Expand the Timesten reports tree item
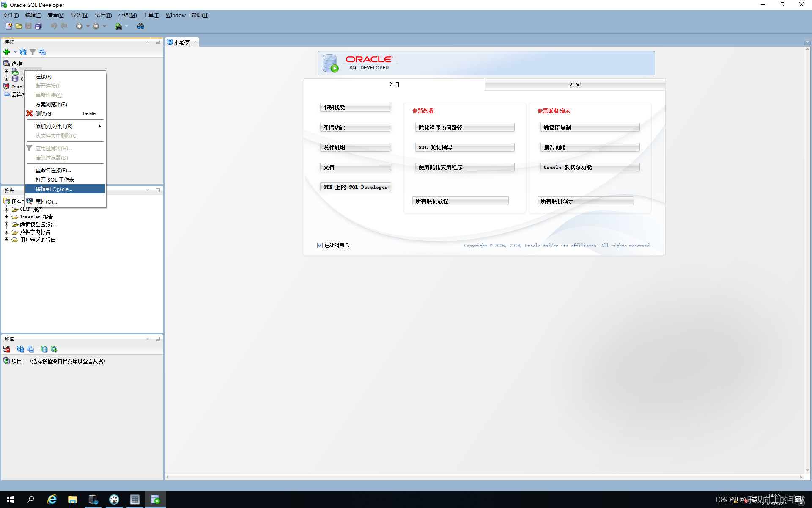The height and width of the screenshot is (508, 812). pyautogui.click(x=6, y=217)
